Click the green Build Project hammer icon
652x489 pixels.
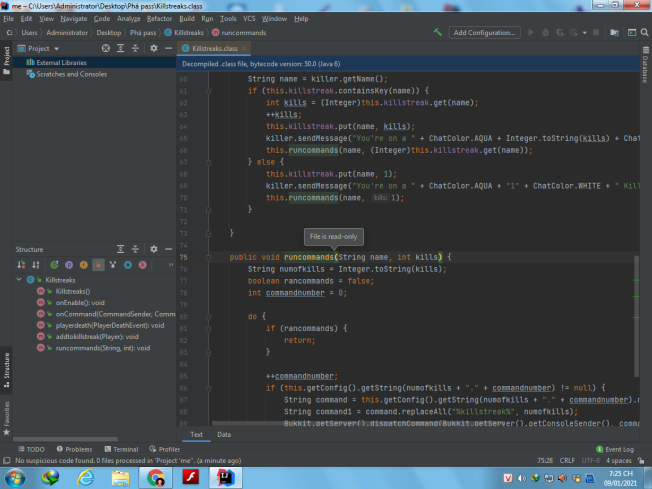(437, 32)
